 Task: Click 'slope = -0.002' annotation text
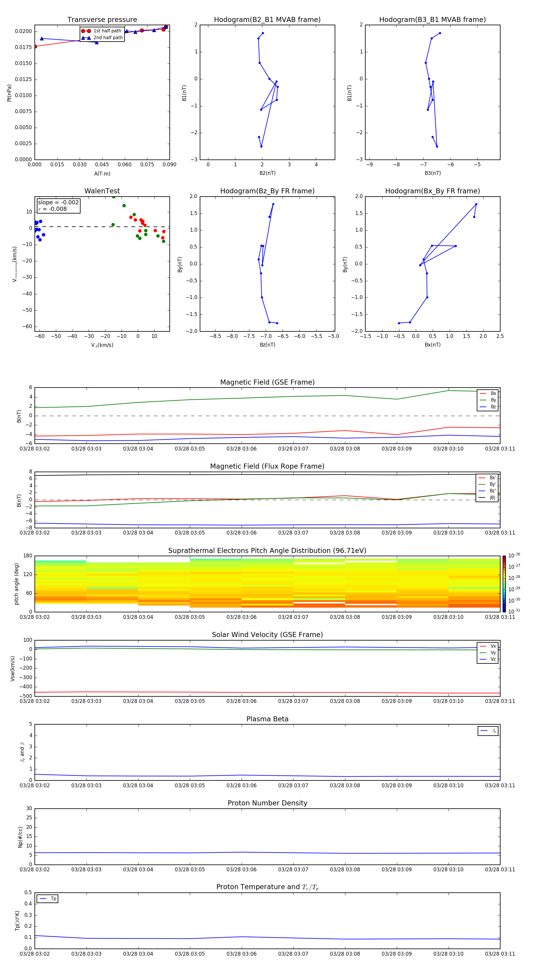tap(58, 203)
